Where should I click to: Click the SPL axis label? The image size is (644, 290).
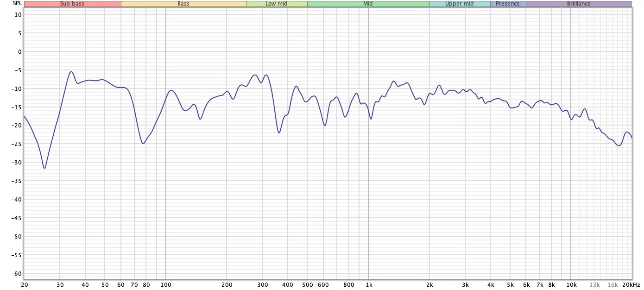17,3
